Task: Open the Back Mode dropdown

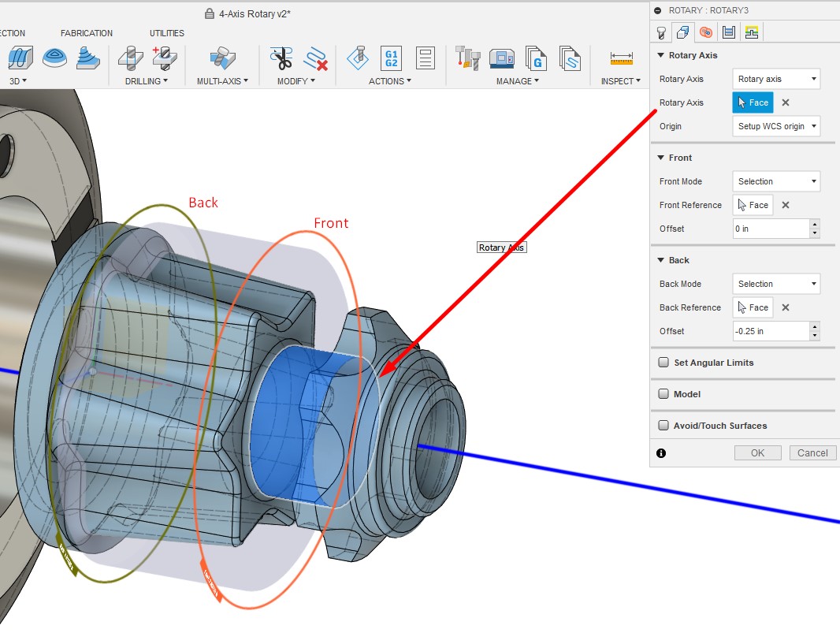Action: pos(776,284)
